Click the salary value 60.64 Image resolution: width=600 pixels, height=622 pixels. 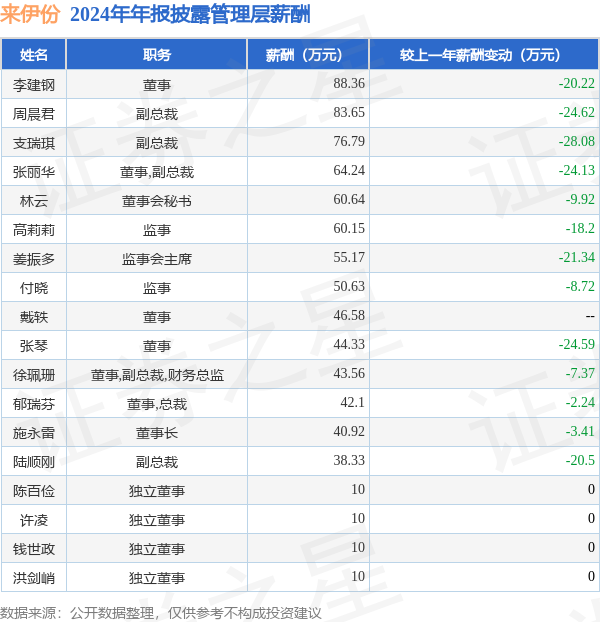tap(349, 199)
